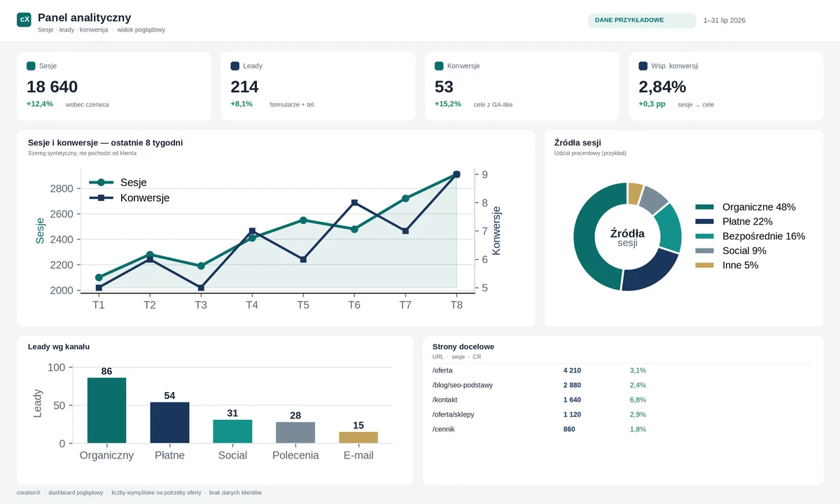This screenshot has height=504, width=840.
Task: Click the T5 axis label
Action: click(x=303, y=305)
